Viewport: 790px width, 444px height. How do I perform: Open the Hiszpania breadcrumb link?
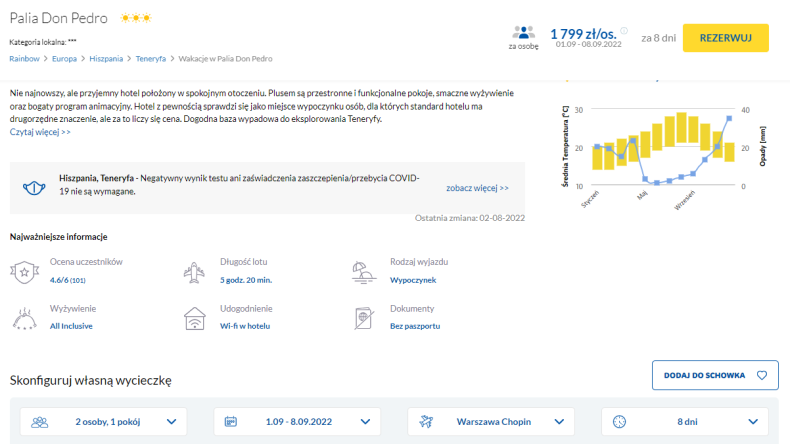[x=106, y=58]
